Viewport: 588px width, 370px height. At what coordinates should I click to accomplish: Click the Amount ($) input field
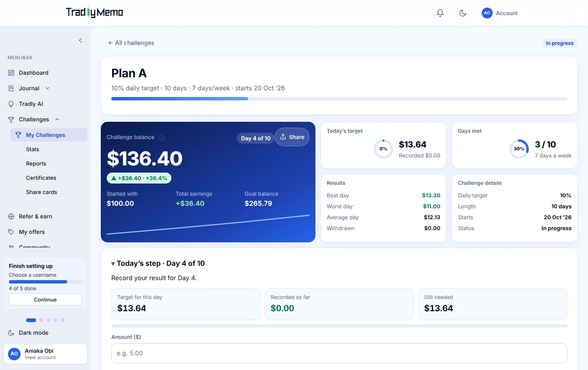point(339,353)
